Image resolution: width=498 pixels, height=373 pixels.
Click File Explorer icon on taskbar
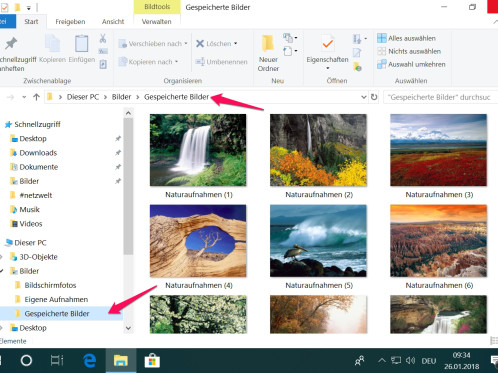pyautogui.click(x=121, y=360)
